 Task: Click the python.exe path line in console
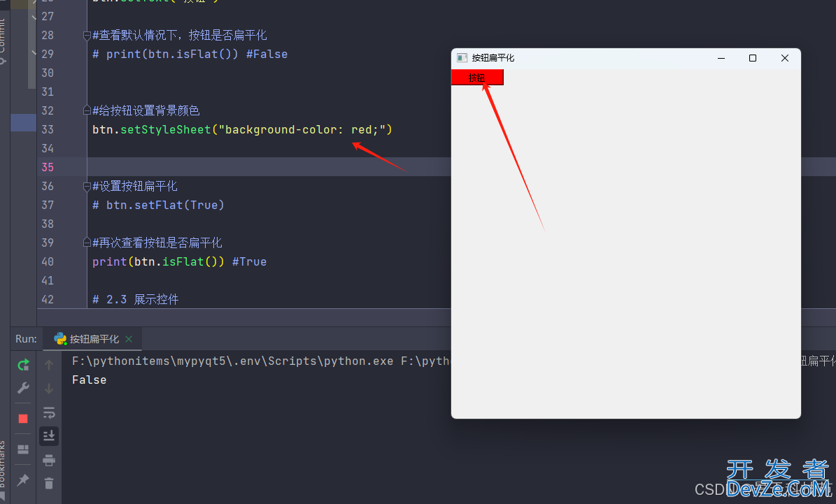[261, 361]
